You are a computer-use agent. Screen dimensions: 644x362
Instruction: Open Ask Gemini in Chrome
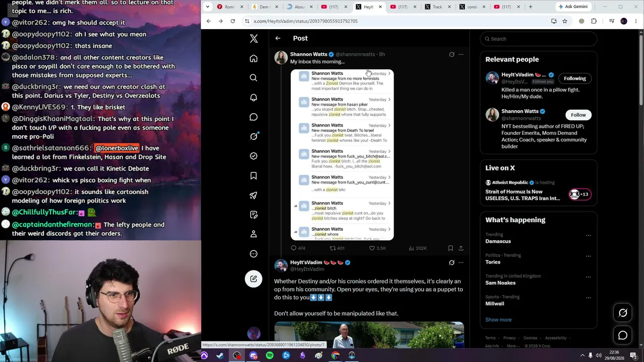pyautogui.click(x=573, y=7)
